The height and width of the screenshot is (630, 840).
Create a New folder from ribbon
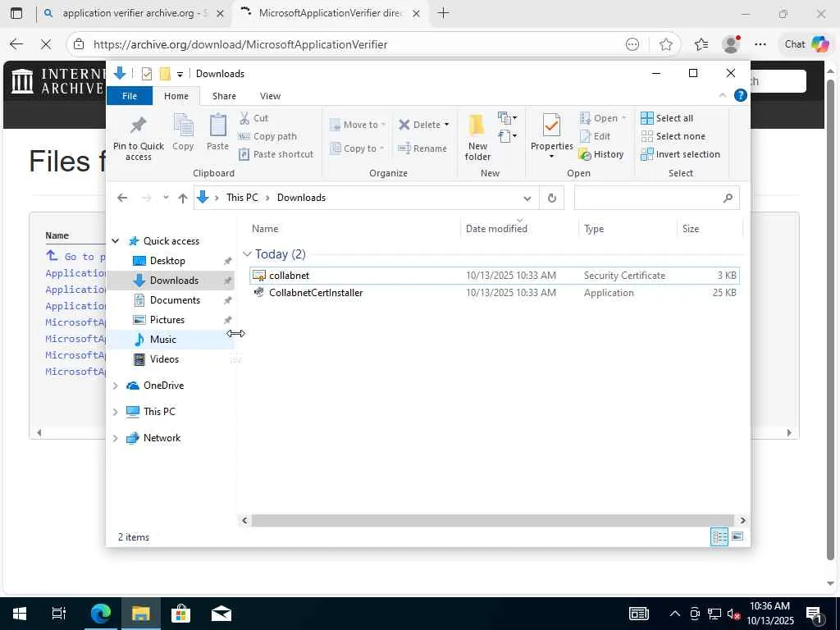pos(477,137)
